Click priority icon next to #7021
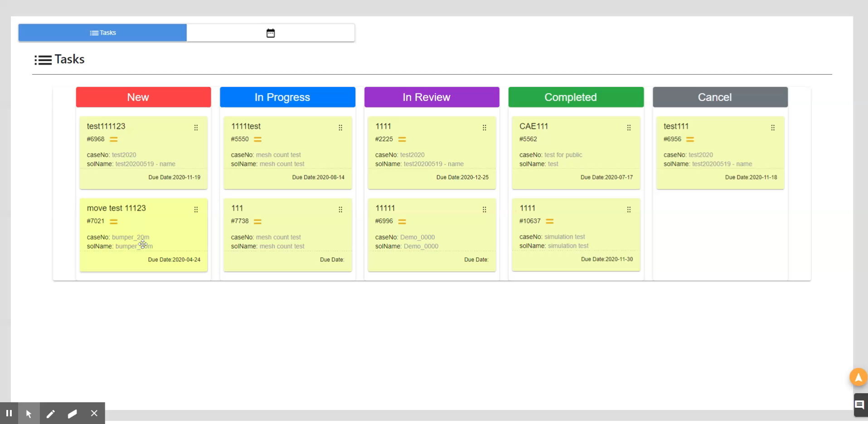This screenshot has height=424, width=868. [114, 222]
